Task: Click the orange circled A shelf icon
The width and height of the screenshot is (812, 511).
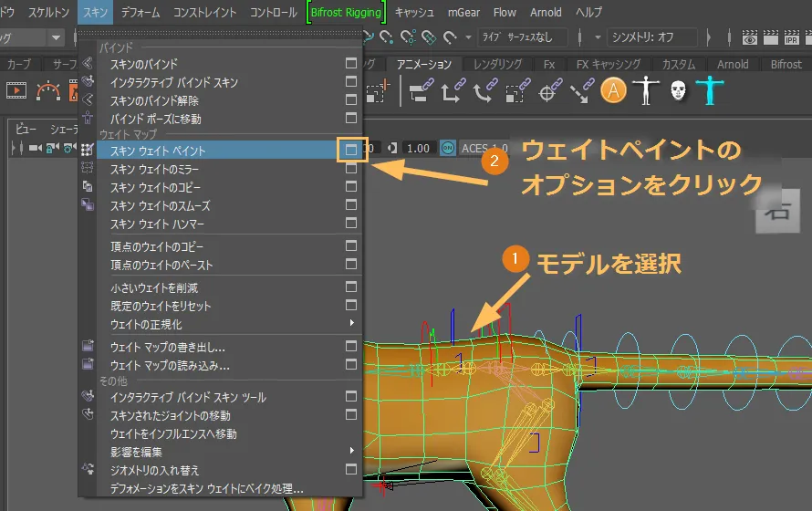Action: pyautogui.click(x=614, y=91)
